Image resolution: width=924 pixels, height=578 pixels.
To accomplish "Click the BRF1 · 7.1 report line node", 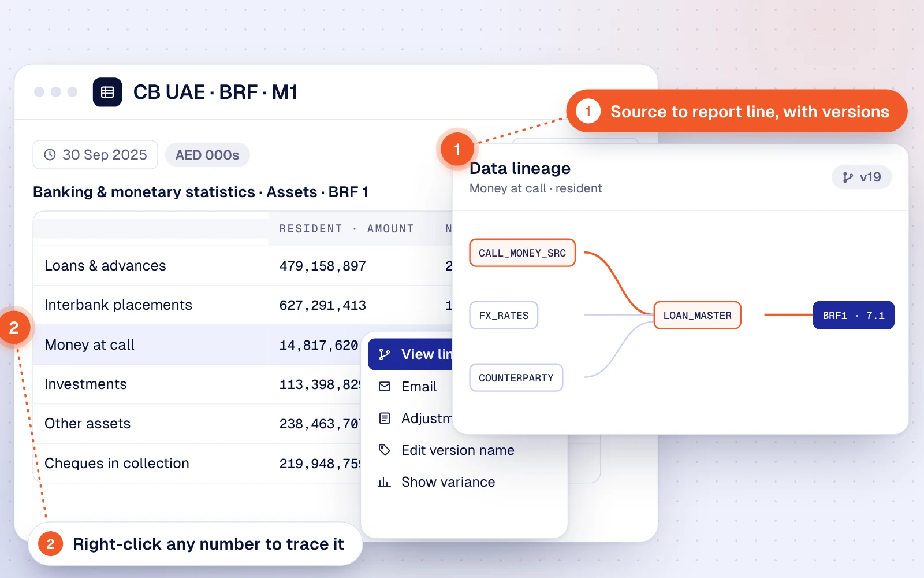I will tap(854, 316).
